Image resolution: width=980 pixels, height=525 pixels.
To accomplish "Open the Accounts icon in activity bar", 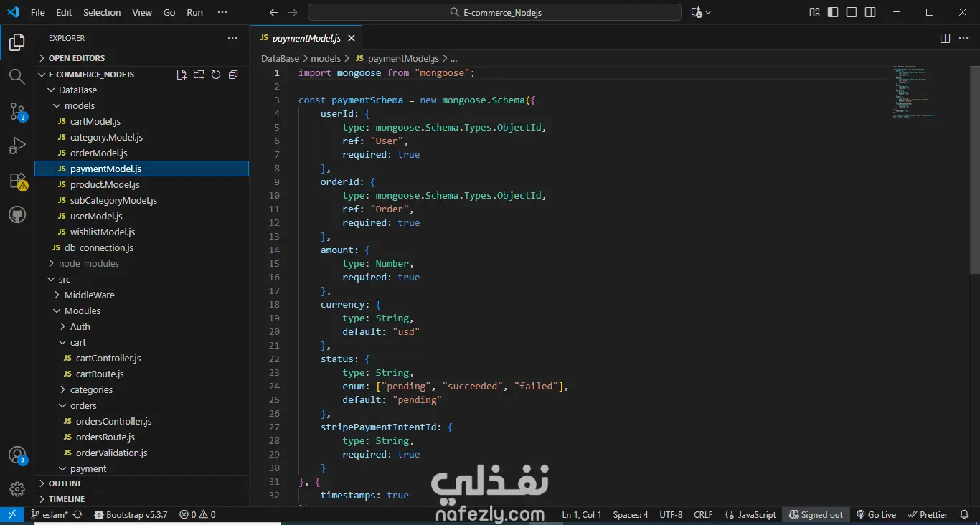I will [17, 455].
